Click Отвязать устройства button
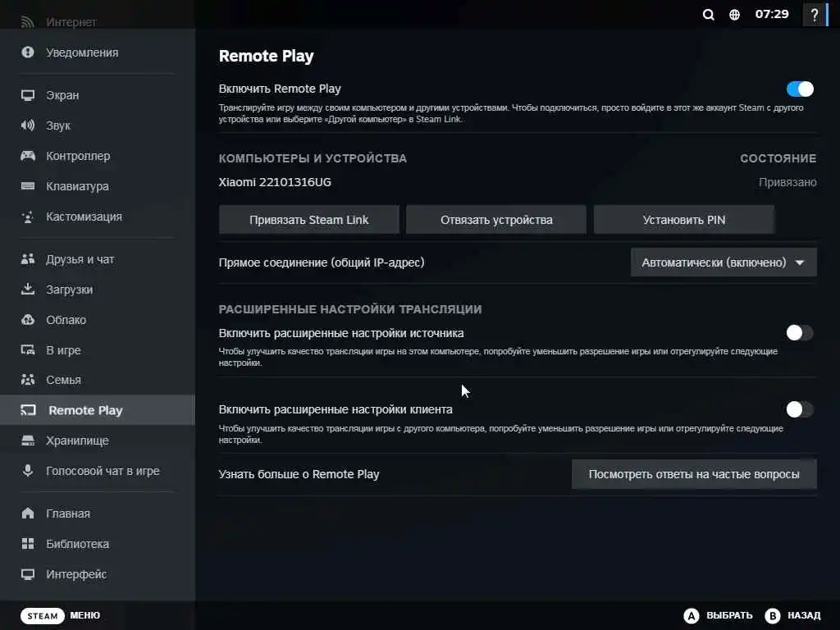This screenshot has width=840, height=630. [x=496, y=220]
